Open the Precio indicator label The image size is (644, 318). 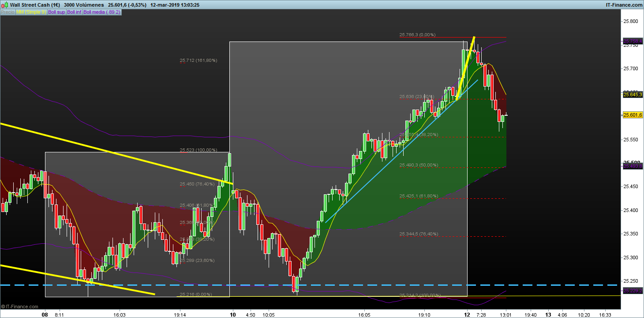(7, 12)
